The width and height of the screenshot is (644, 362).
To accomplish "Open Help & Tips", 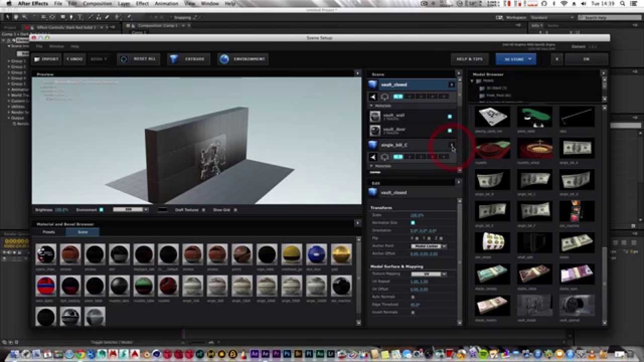I will [469, 59].
